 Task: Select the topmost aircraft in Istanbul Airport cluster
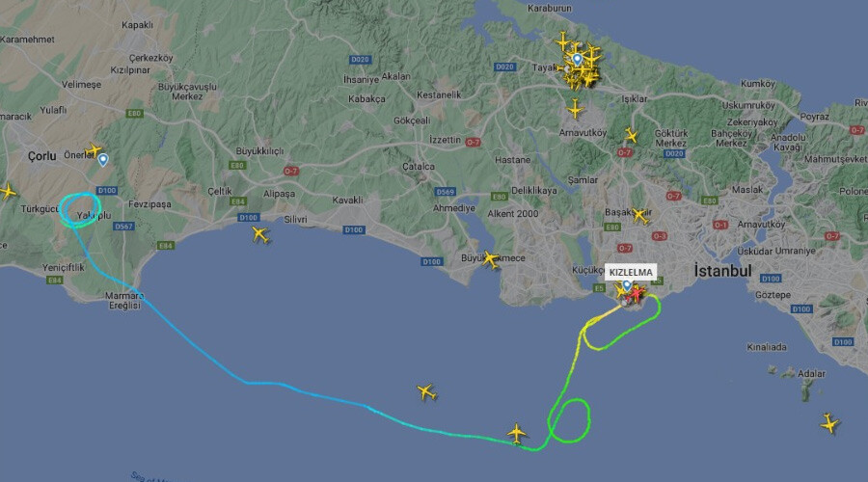point(563,41)
